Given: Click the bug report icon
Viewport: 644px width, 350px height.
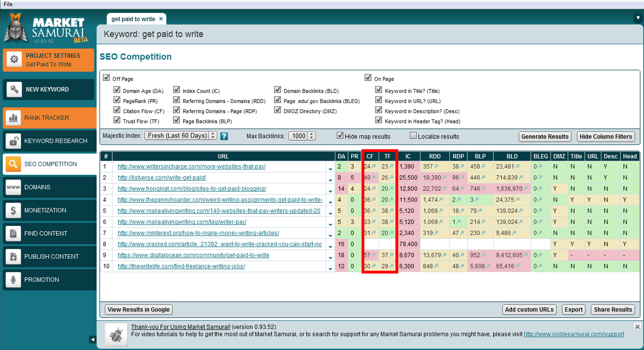Looking at the screenshot, I should 116,335.
